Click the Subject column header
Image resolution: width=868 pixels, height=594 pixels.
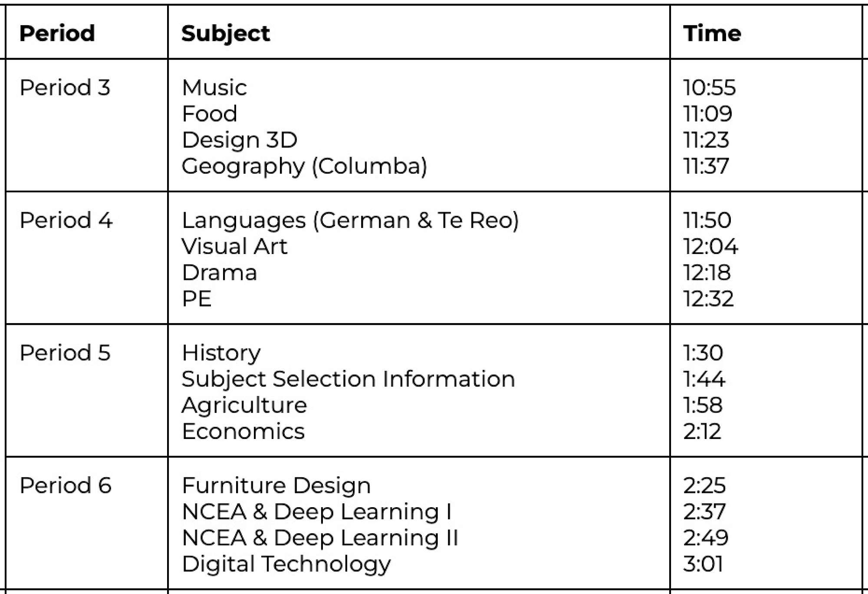pos(226,33)
